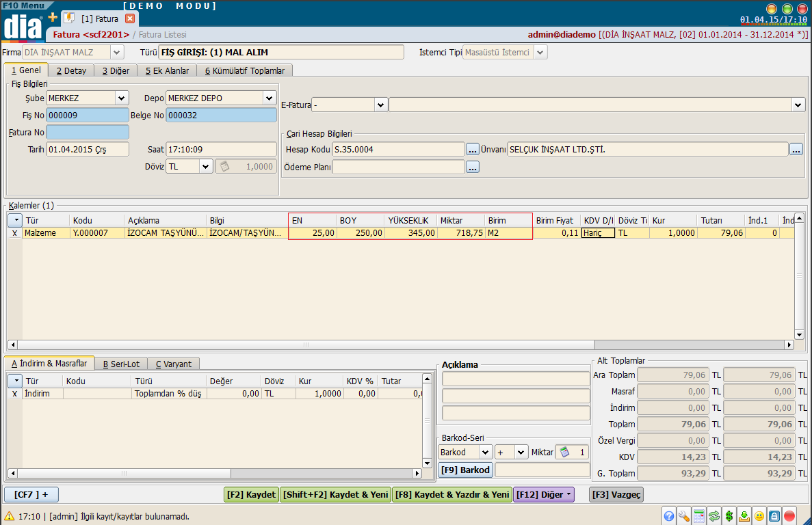
Task: Expand the E-Fatura type dropdown
Action: (x=380, y=105)
